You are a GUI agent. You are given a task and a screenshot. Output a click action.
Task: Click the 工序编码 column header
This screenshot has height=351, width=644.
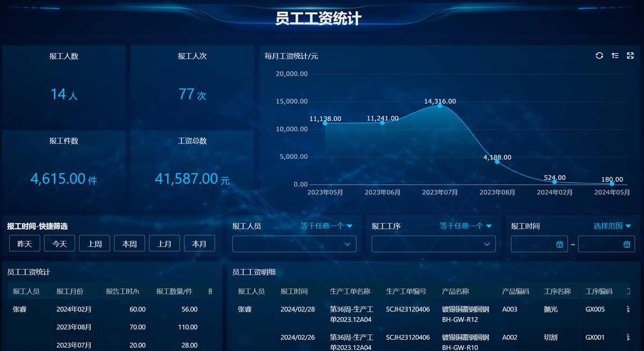point(599,291)
